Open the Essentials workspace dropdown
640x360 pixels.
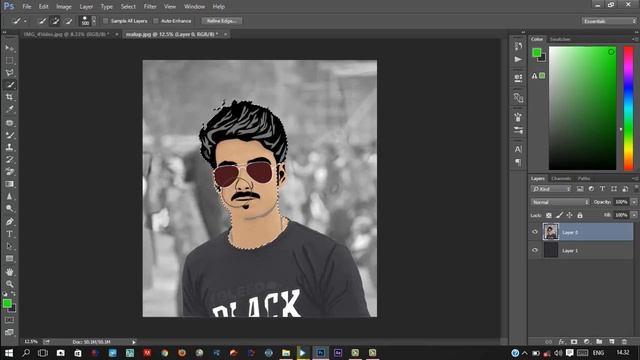(x=609, y=21)
